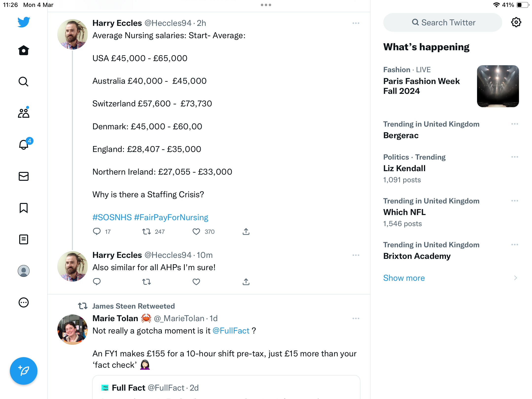Focus the Search Twitter field
Screen dimensions: 532x399
tap(443, 22)
